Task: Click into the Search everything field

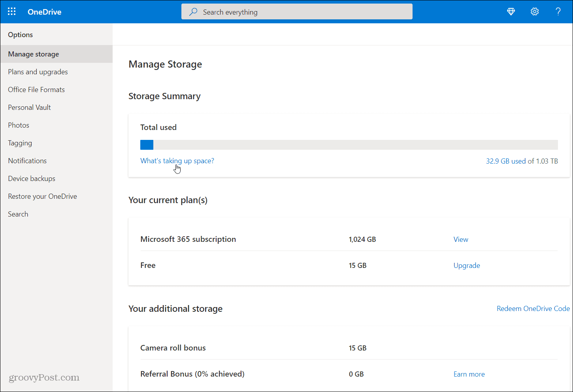Action: click(297, 11)
